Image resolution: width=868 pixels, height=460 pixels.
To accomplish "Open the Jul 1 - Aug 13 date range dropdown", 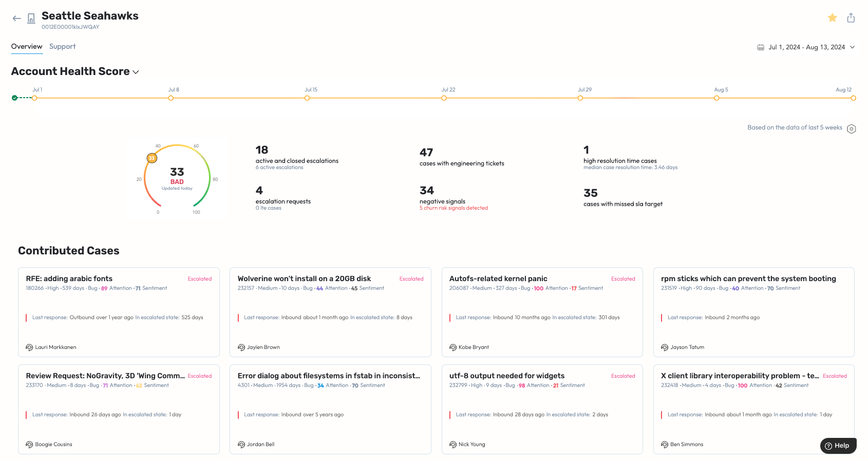I will (806, 47).
